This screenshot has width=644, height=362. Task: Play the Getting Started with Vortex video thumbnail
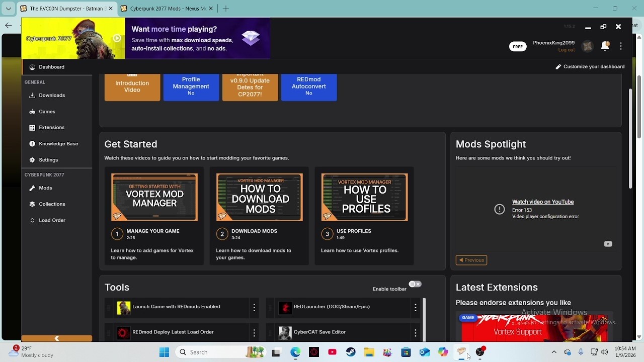154,197
